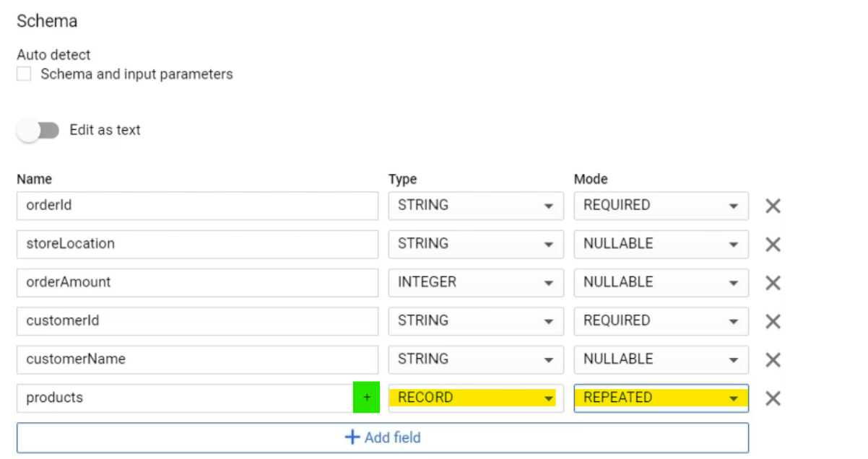Click the Add field button

(x=382, y=437)
